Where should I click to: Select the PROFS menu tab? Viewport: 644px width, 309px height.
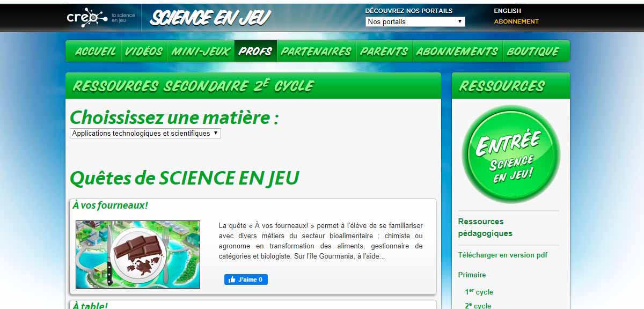tap(255, 51)
